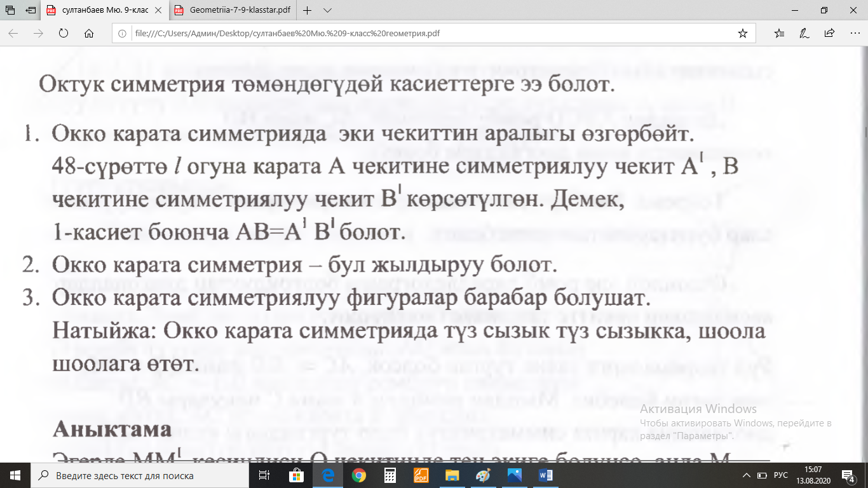868x488 pixels.
Task: Click the line beginning with Натыйжа
Action: click(x=409, y=331)
